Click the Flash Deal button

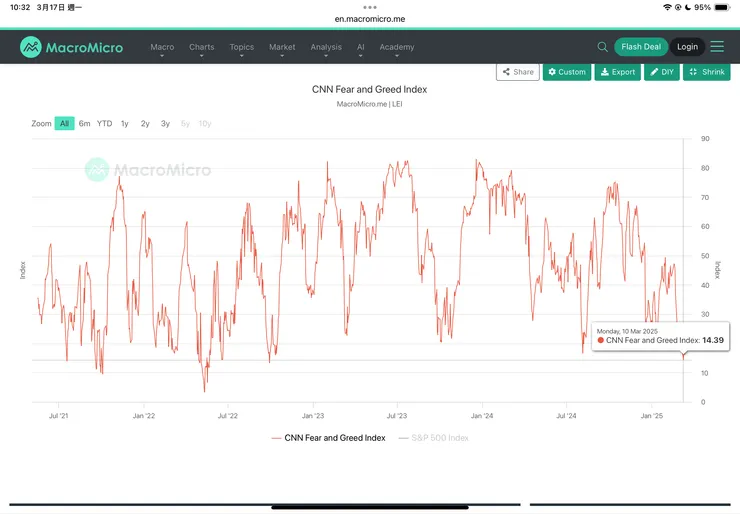click(641, 47)
